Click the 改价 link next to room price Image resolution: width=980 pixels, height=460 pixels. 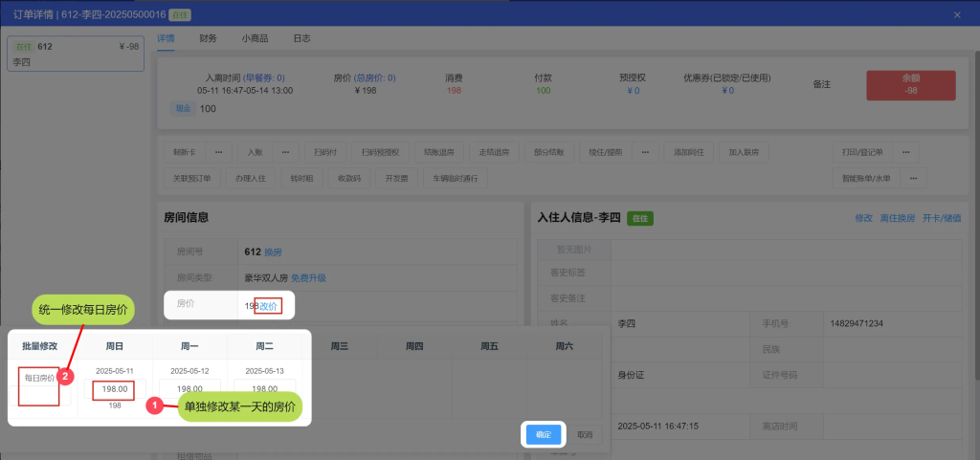(269, 306)
